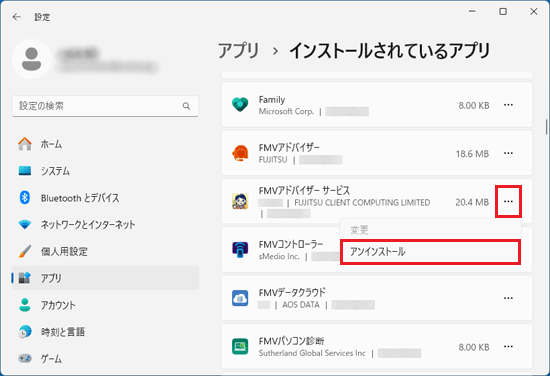This screenshot has width=550, height=376.
Task: Click the greyed 変更 menu entry
Action: (x=430, y=230)
